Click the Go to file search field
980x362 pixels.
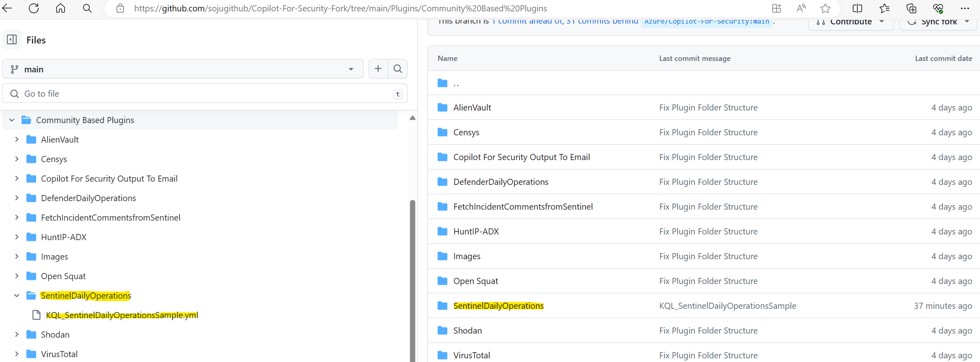coord(203,94)
